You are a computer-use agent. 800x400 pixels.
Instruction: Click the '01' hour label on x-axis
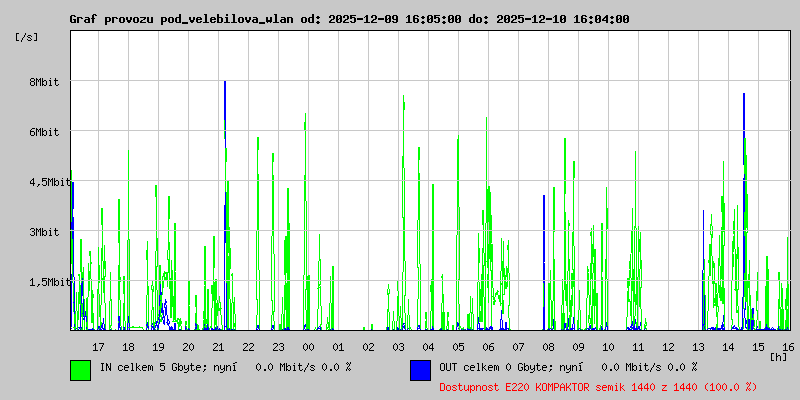(338, 347)
